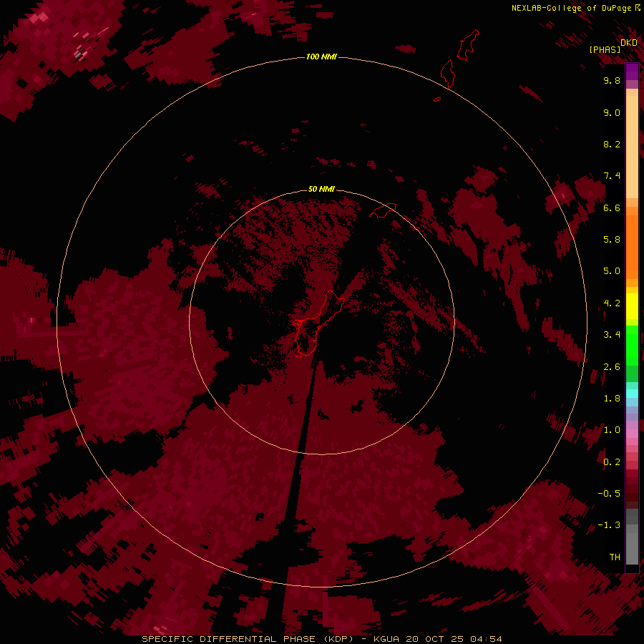Screen dimensions: 644x644
Task: Pick the 5.8 scale label
Action: click(x=612, y=240)
